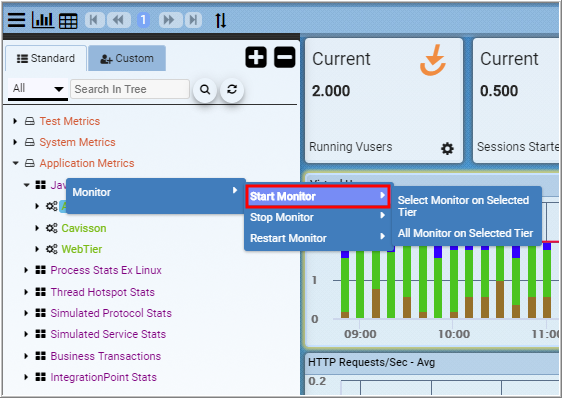
Task: Select the Cavisson tier label
Action: tap(84, 228)
